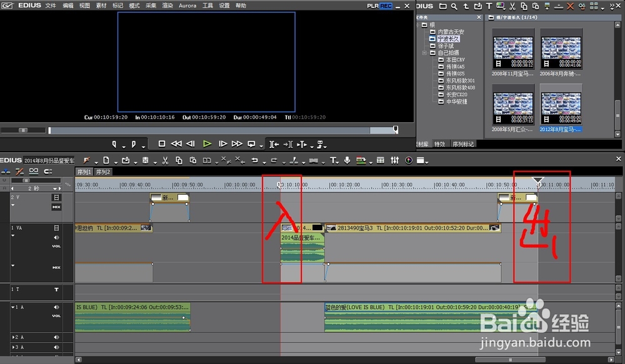This screenshot has width=625, height=364.
Task: Click the Add Title T icon in bin toolbar
Action: pos(489,6)
